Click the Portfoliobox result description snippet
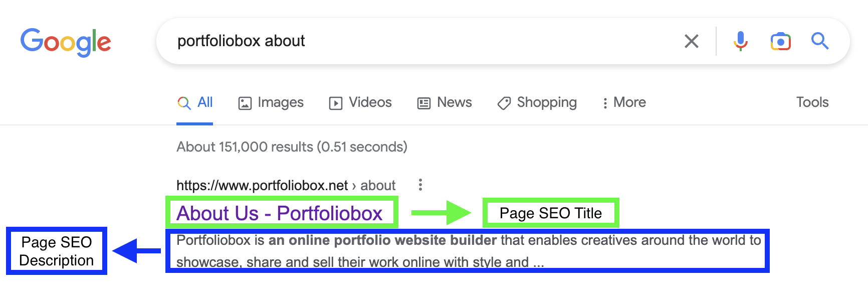The width and height of the screenshot is (868, 294). [468, 251]
